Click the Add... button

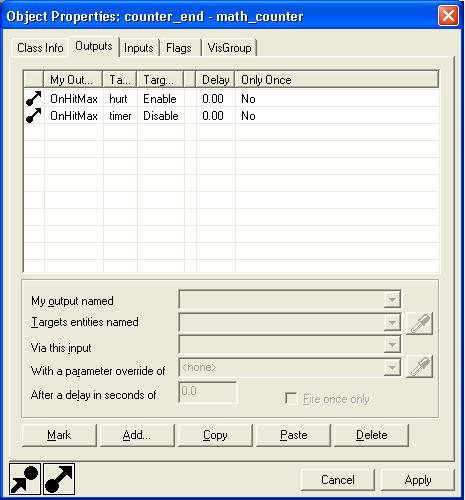pos(137,435)
